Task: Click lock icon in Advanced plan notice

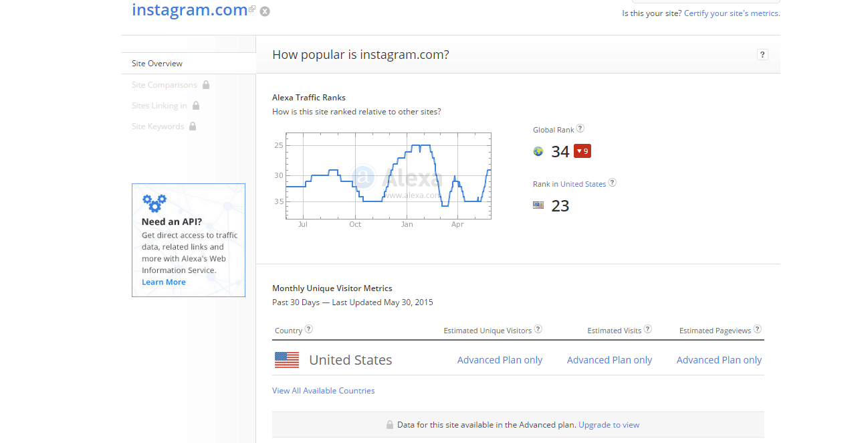Action: pyautogui.click(x=389, y=425)
